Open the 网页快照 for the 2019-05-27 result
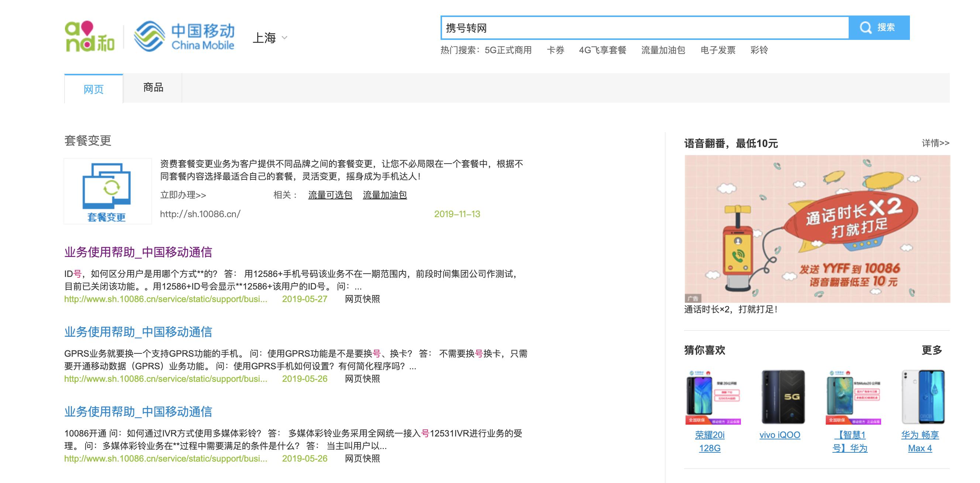This screenshot has height=483, width=980. tap(362, 299)
